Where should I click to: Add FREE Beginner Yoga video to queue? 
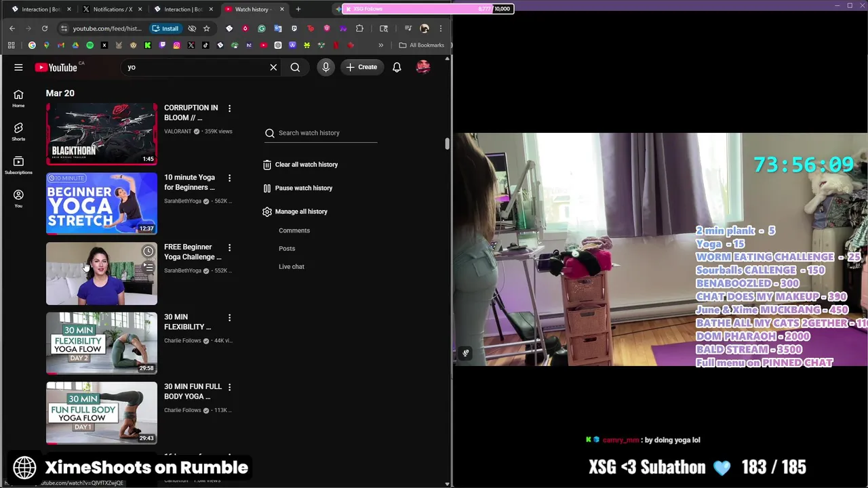148,268
